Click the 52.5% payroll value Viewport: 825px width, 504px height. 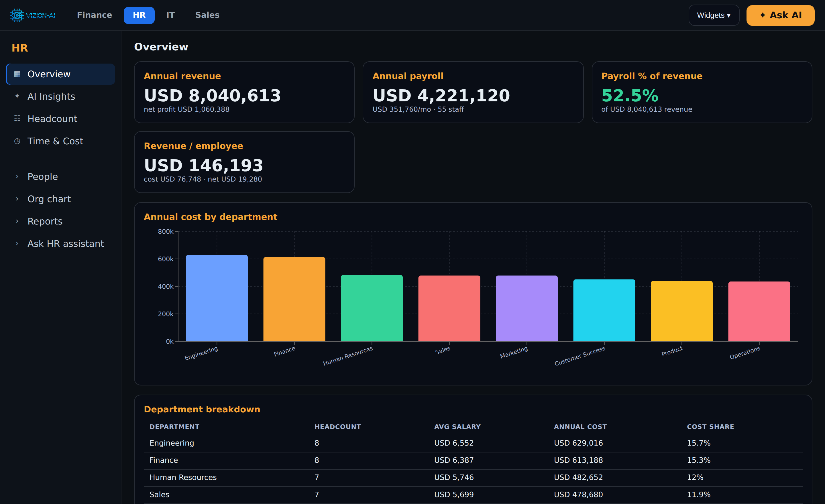[x=630, y=95]
